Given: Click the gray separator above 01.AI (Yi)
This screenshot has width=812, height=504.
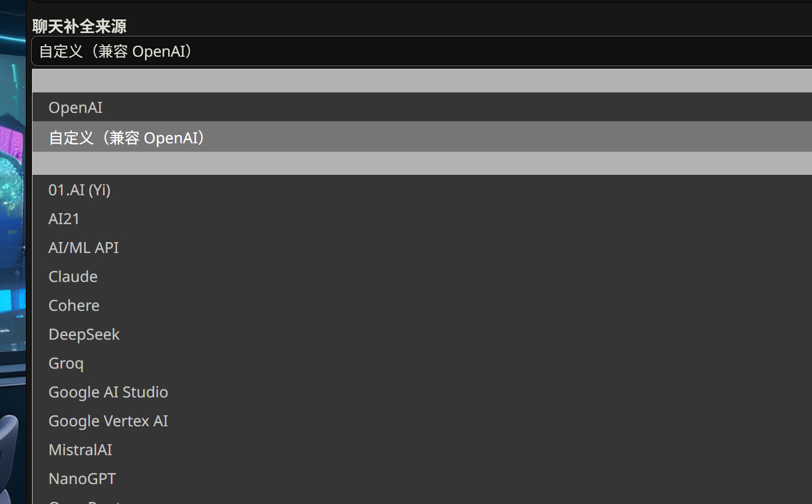Looking at the screenshot, I should [420, 163].
